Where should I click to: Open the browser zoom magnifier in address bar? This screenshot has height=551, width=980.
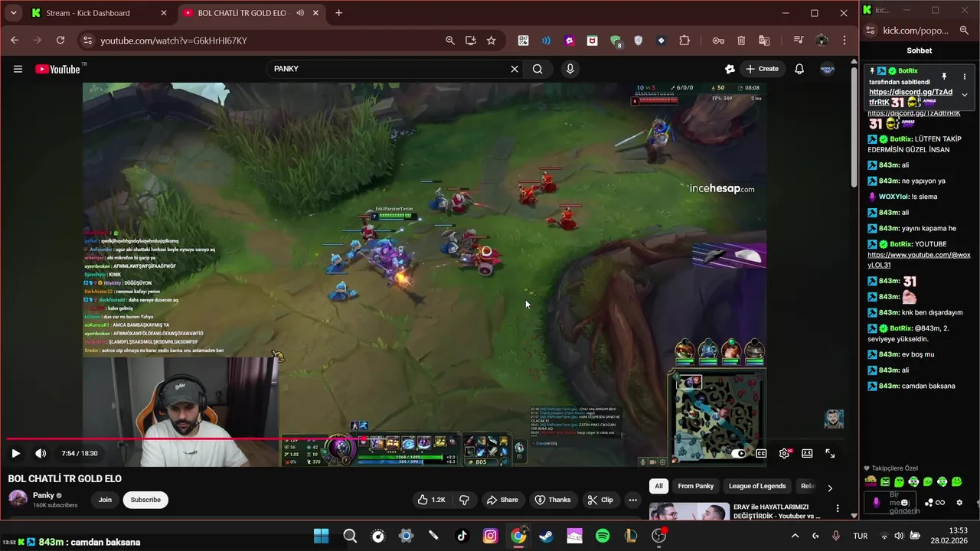pos(450,41)
